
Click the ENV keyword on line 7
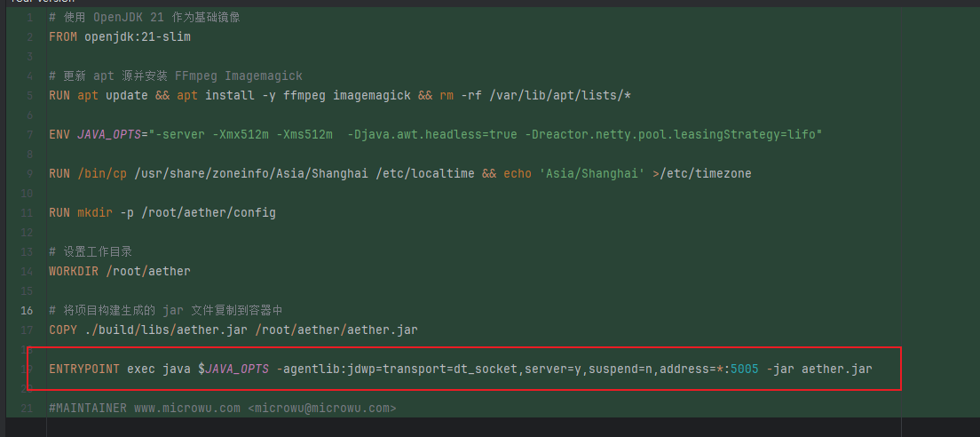[x=59, y=134]
